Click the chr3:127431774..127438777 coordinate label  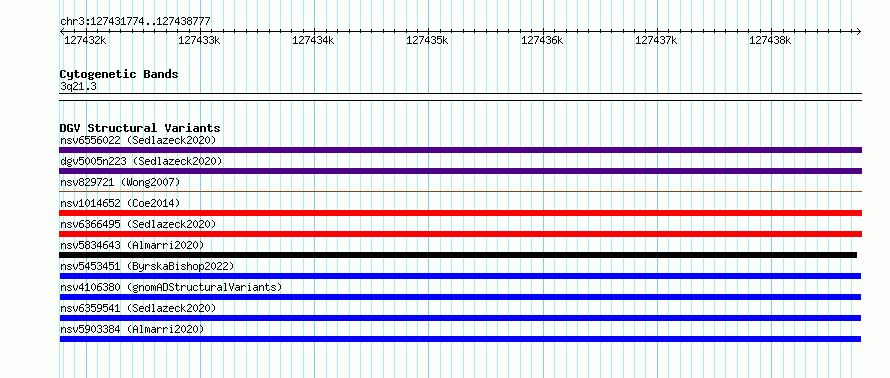point(135,21)
